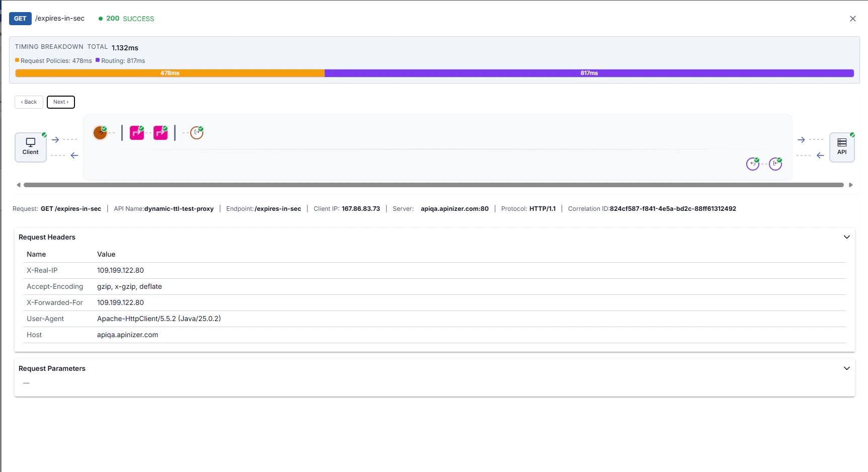Click the Name column header
This screenshot has width=868, height=472.
[36, 254]
